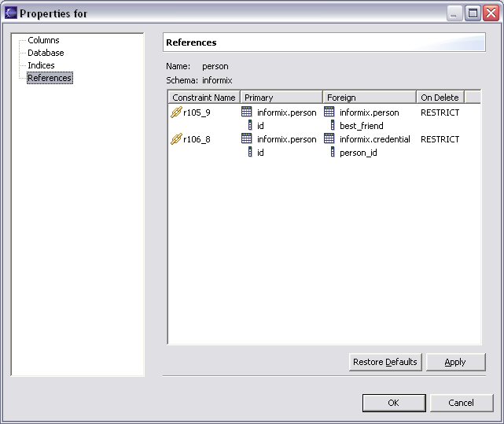The height and width of the screenshot is (424, 504).
Task: Click the On Delete column header
Action: click(x=439, y=98)
